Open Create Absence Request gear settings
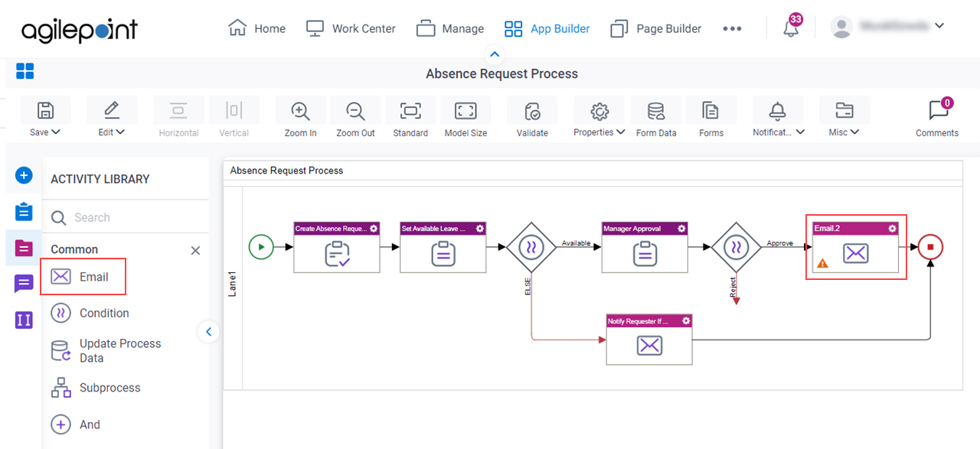The width and height of the screenshot is (980, 449). tap(374, 228)
